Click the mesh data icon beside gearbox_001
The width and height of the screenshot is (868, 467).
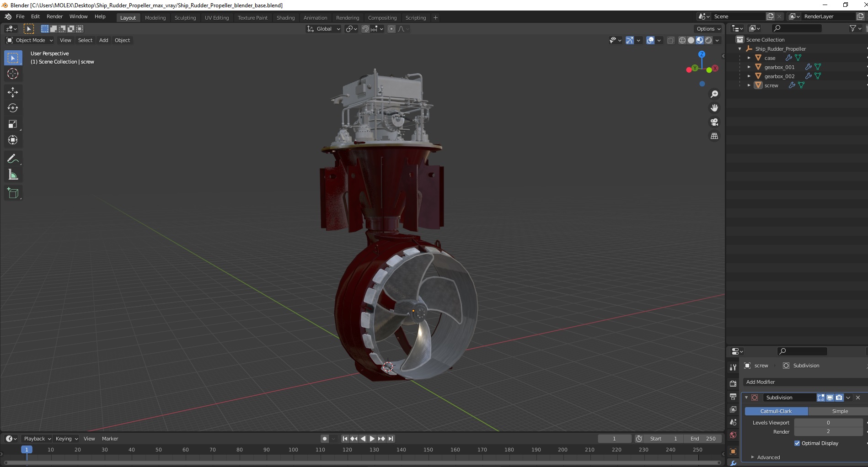pos(818,67)
